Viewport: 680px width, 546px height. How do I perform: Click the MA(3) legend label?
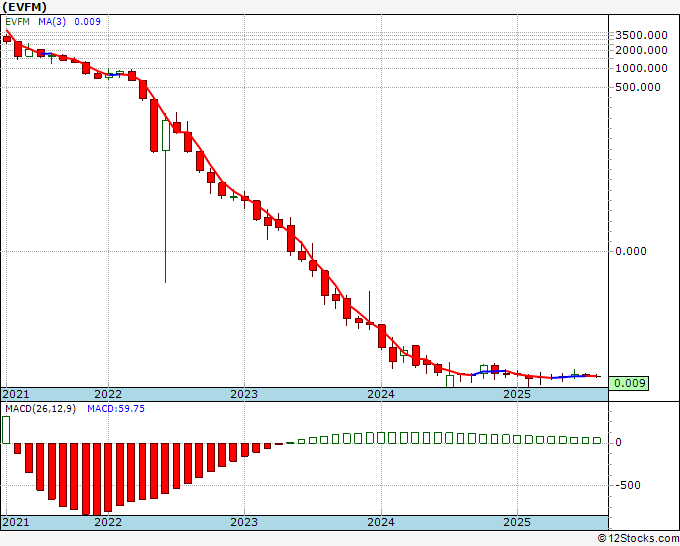point(52,22)
